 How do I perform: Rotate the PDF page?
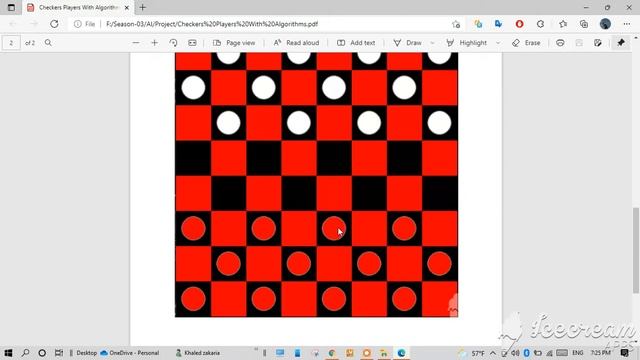pos(173,43)
